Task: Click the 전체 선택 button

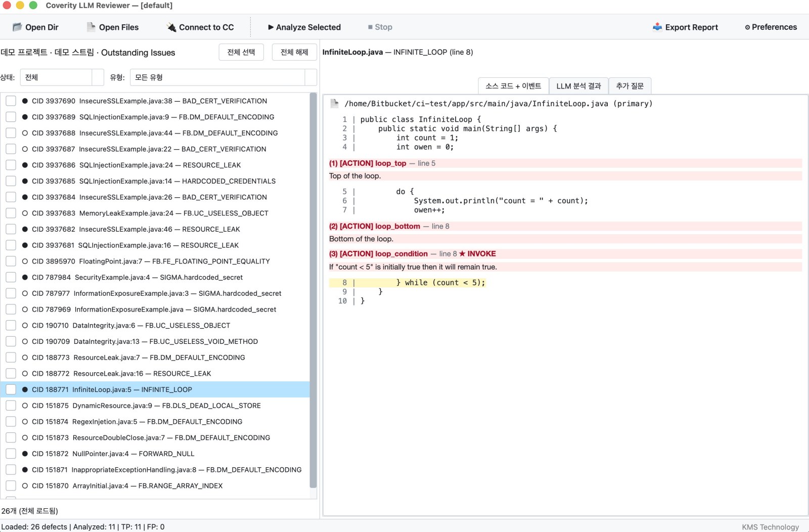Action: (241, 52)
